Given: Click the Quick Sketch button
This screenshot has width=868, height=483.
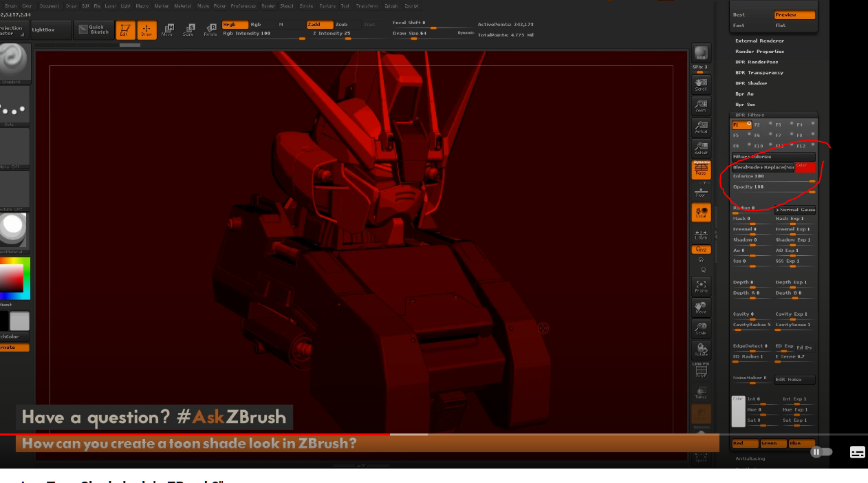Looking at the screenshot, I should click(94, 30).
